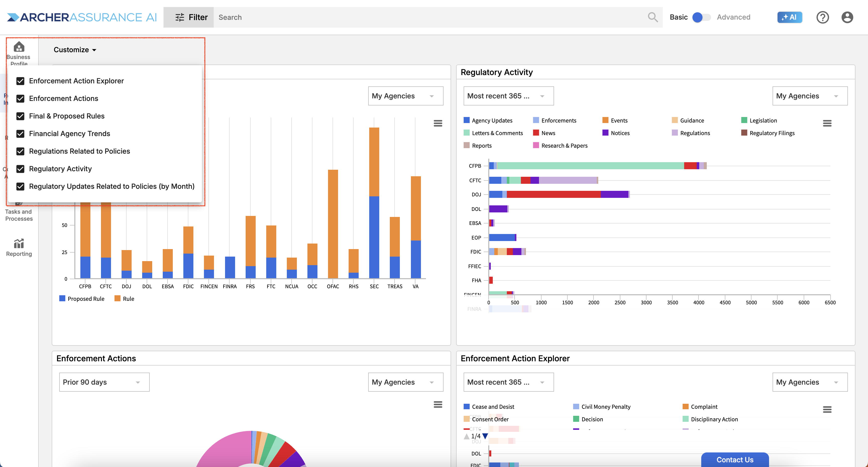
Task: Click the Archer Assurance AI logo
Action: 82,17
